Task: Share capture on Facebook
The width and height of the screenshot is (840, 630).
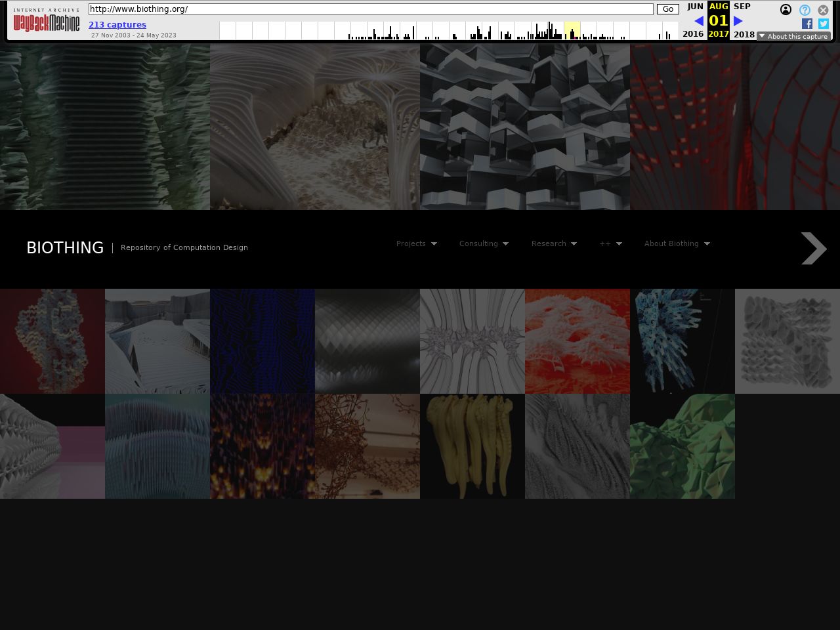Action: 807,24
